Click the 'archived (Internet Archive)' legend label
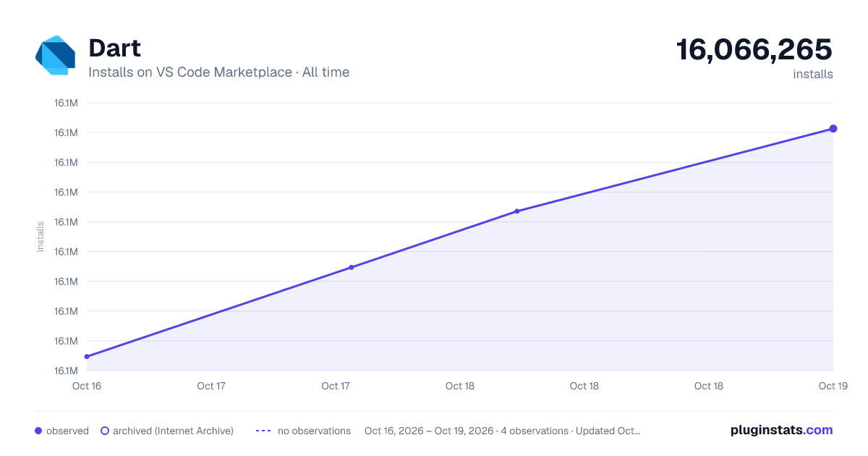Viewport: 868px width, 456px height. [173, 431]
